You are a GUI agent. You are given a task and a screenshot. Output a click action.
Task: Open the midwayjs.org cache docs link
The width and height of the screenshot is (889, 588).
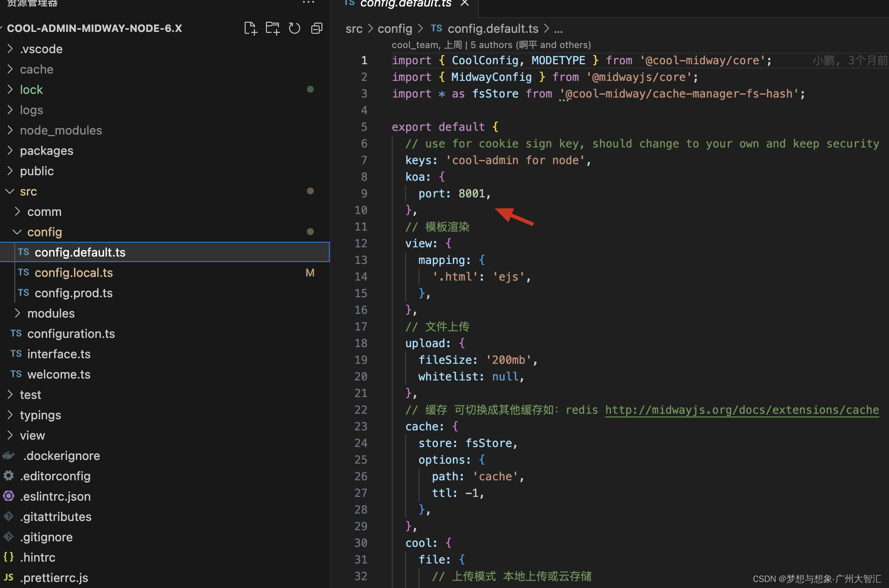[x=742, y=410]
